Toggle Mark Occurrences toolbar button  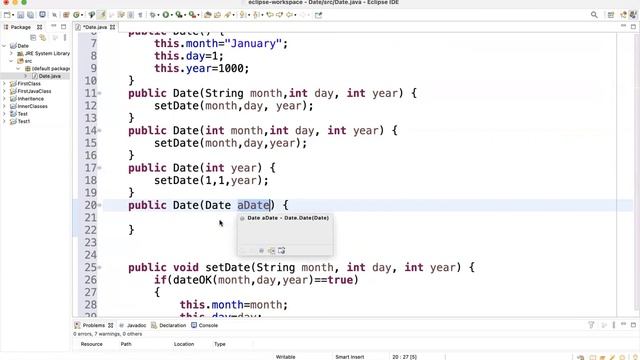pyautogui.click(x=101, y=15)
